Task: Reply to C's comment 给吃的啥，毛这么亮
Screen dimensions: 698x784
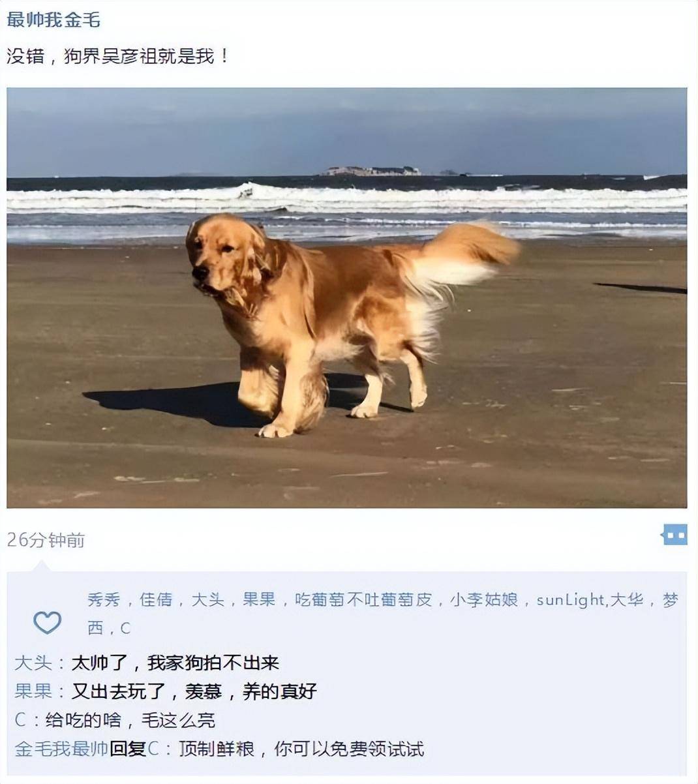Action: pos(130,720)
